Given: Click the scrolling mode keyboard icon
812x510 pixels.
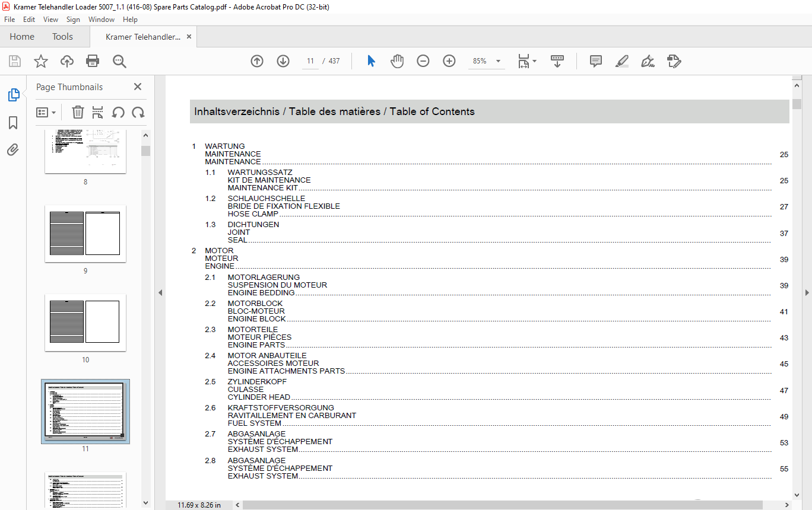Looking at the screenshot, I should pos(557,61).
